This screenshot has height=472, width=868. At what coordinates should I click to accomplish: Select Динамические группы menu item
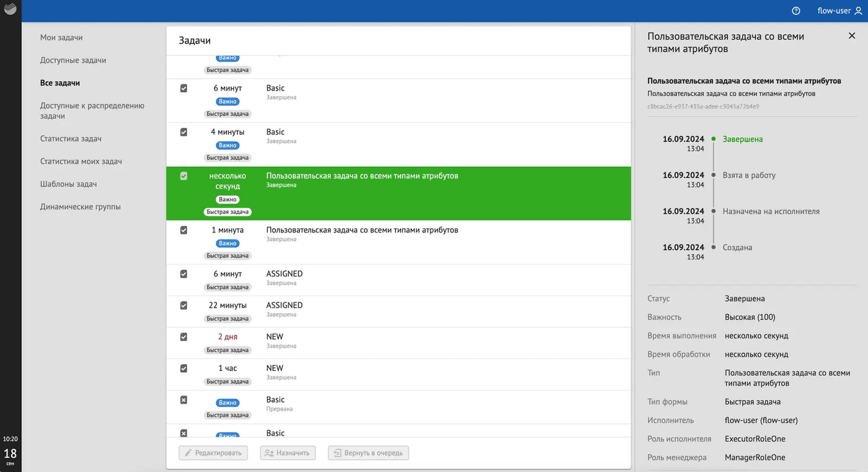[x=81, y=207]
